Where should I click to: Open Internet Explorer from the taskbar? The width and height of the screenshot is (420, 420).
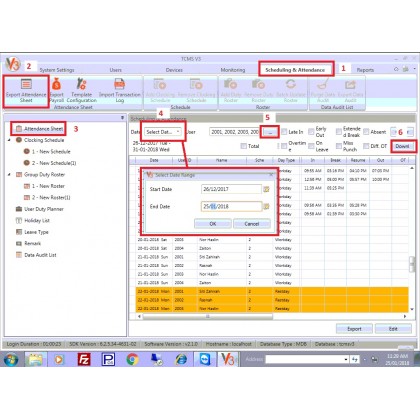(181, 359)
